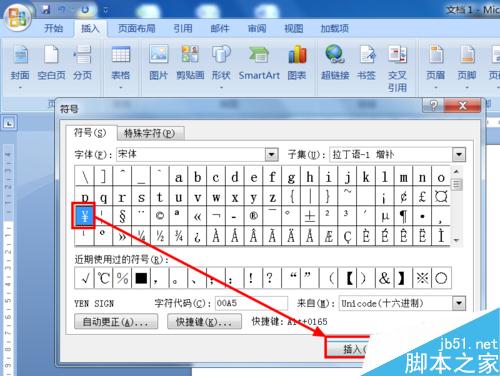The image size is (500, 376).
Task: Click the character code field 00A5
Action: [251, 303]
